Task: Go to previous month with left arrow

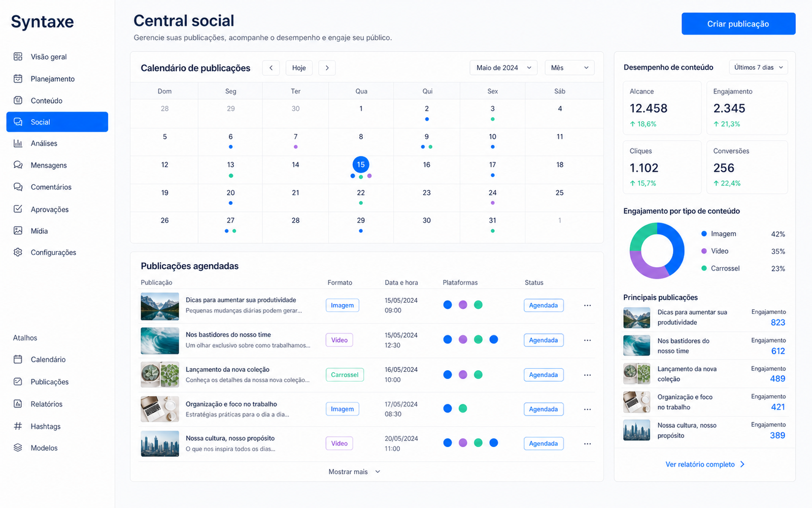Action: coord(271,68)
